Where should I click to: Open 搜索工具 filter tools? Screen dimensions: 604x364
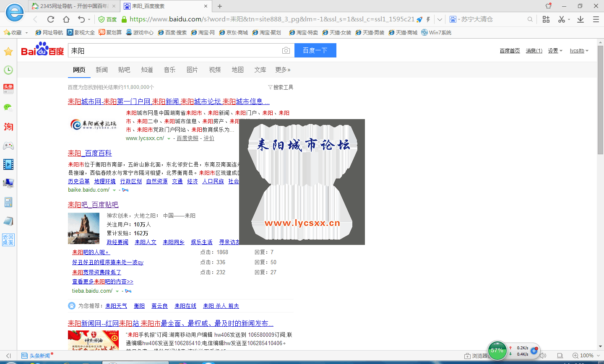tap(281, 87)
